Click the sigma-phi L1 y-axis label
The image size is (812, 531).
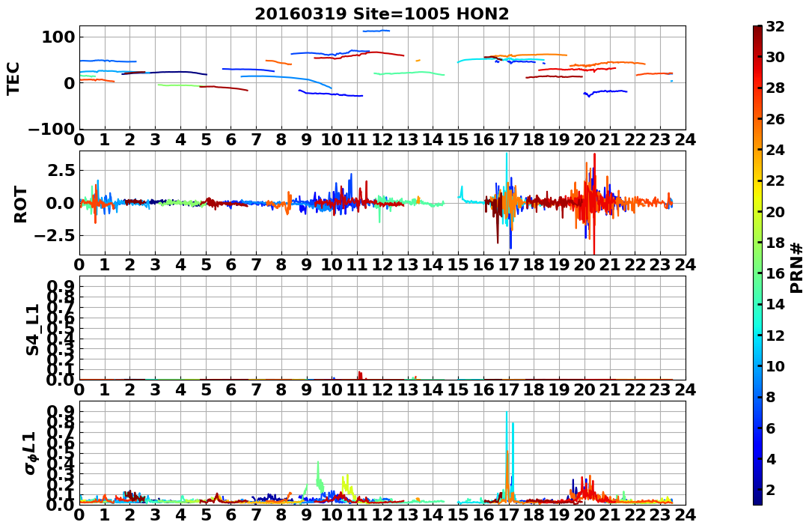tap(31, 453)
